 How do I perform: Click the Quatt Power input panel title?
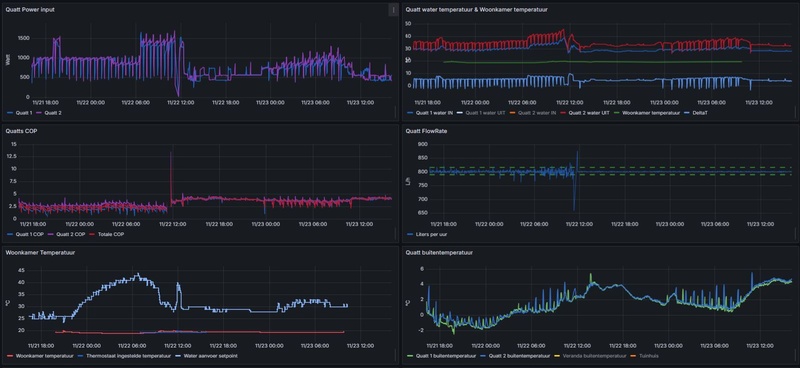tap(31, 9)
